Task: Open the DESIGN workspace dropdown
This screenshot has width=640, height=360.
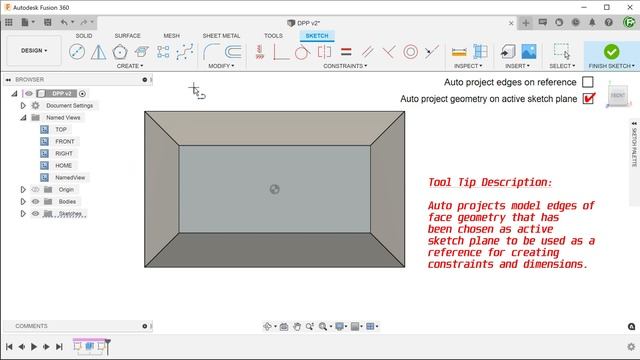Action: pos(34,51)
